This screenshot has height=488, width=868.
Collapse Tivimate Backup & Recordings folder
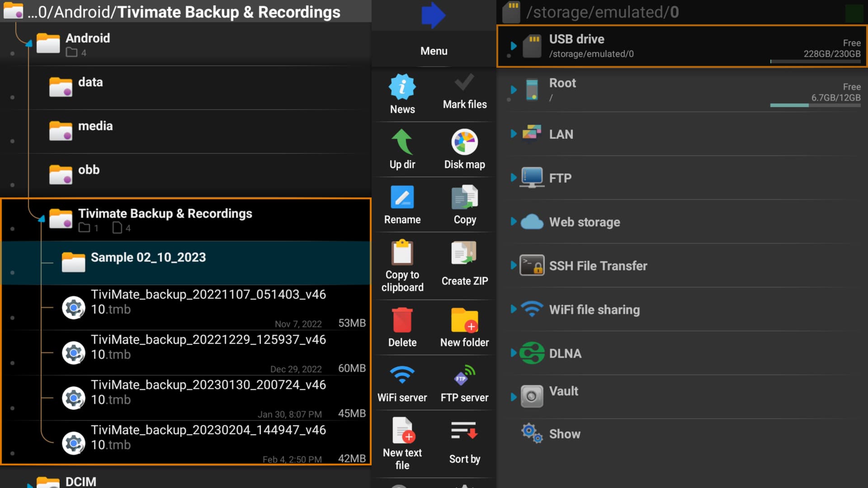pyautogui.click(x=42, y=219)
